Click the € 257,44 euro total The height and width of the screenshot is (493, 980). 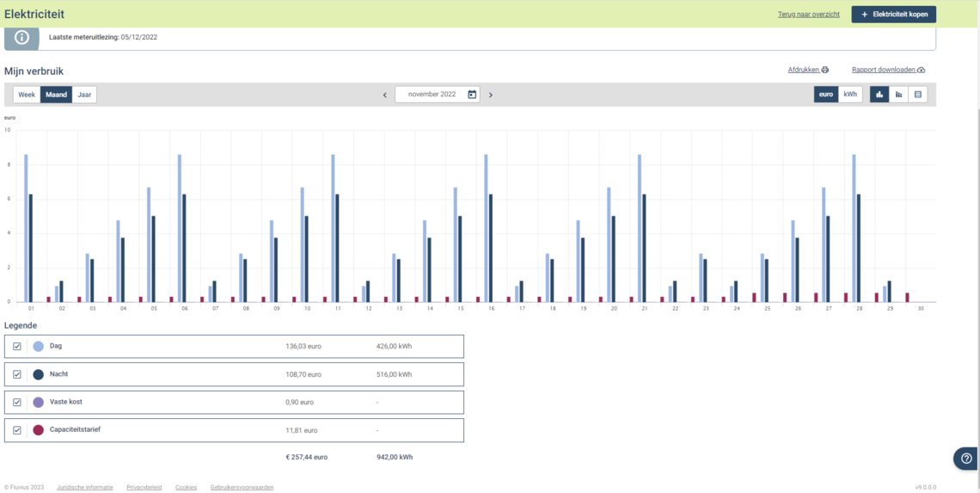coord(306,458)
